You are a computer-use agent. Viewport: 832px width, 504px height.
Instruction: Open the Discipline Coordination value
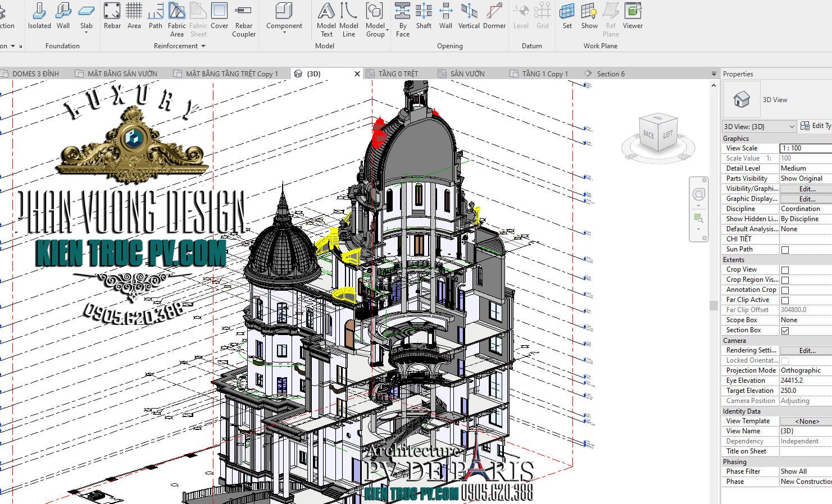[x=806, y=209]
